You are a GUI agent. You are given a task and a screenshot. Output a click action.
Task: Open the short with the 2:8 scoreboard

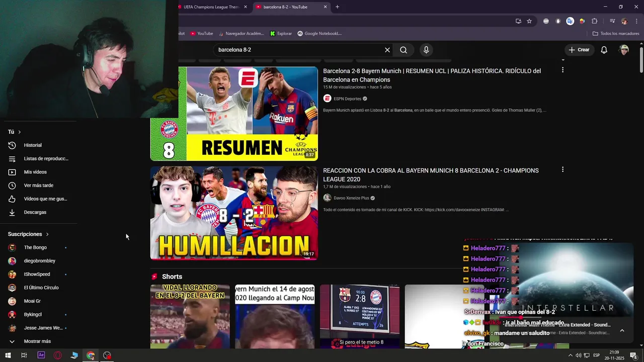360,317
